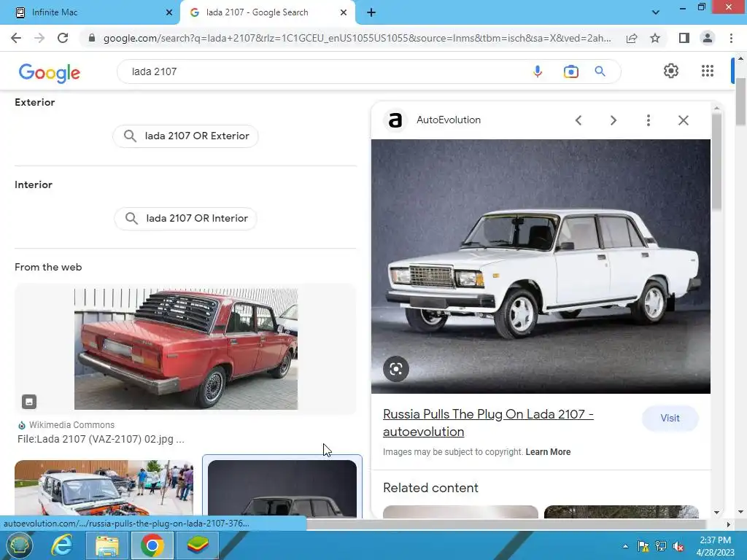Show next image in preview panel
The width and height of the screenshot is (747, 560).
pos(613,120)
